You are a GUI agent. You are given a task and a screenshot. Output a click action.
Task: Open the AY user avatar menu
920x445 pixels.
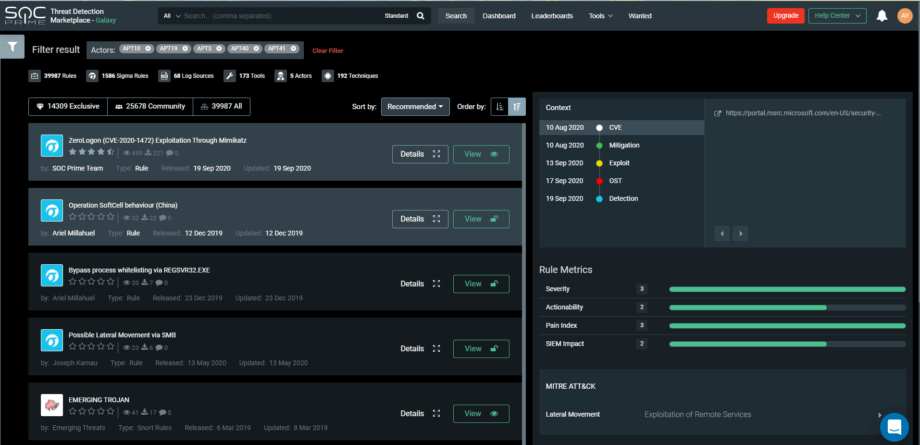[x=905, y=16]
